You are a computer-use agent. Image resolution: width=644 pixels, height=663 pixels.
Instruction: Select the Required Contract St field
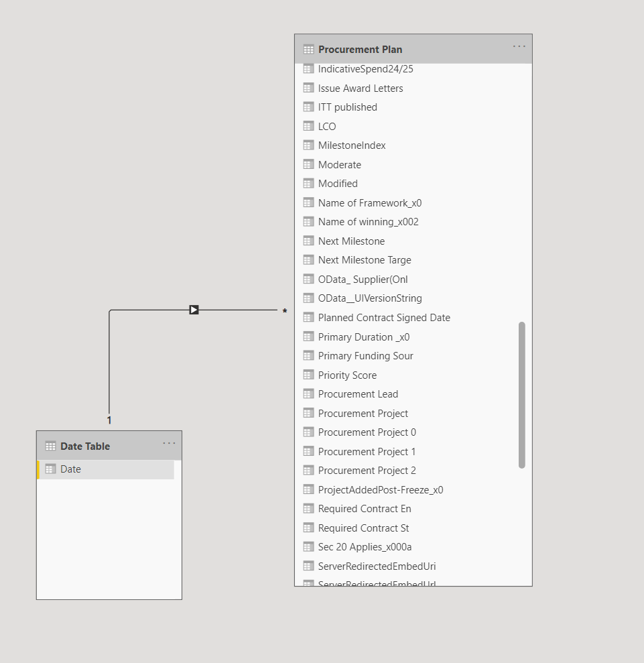[363, 528]
